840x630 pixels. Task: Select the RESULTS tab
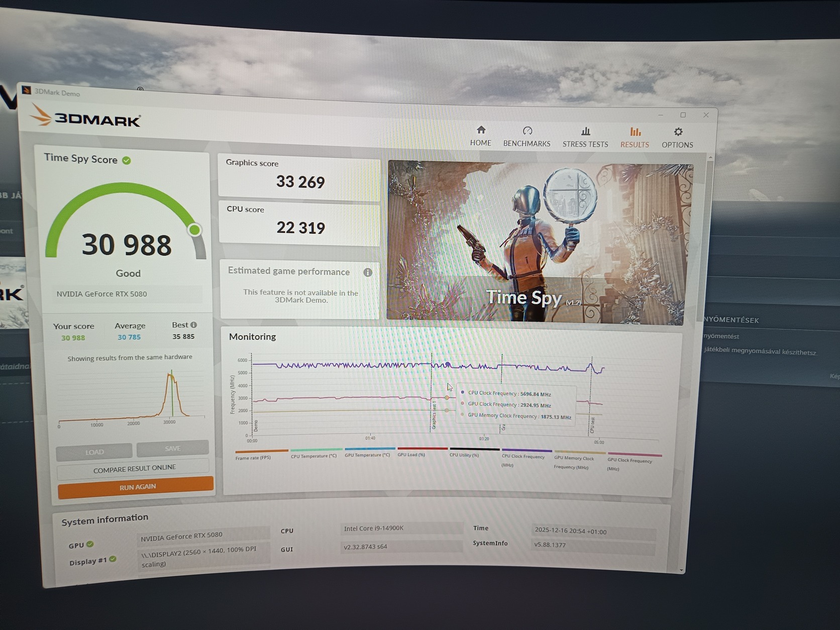(x=635, y=138)
